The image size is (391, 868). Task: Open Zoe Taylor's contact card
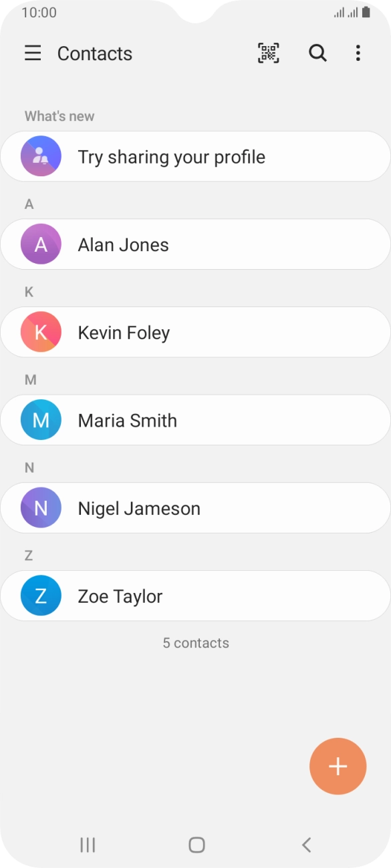click(x=195, y=596)
